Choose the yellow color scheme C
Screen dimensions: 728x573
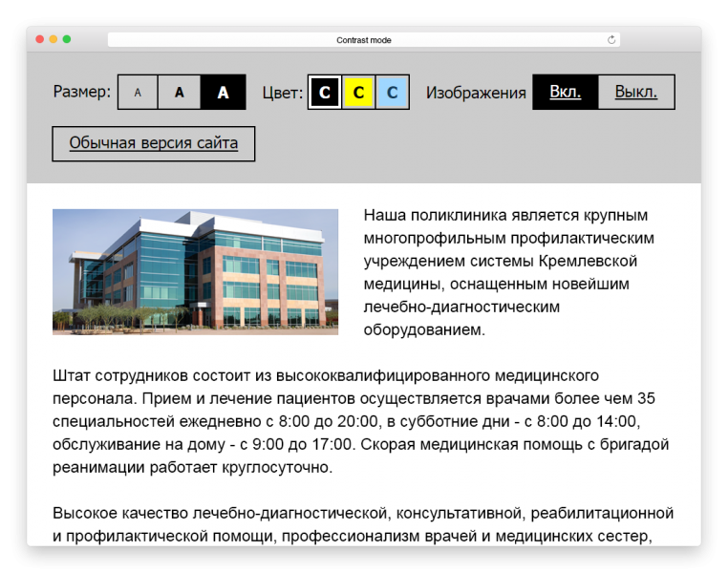358,93
